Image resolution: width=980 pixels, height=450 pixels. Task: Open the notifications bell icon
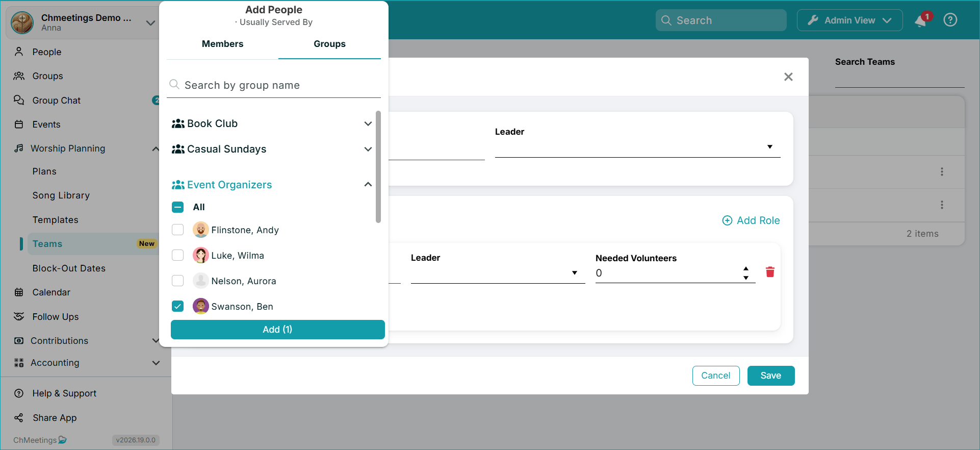[x=920, y=21]
